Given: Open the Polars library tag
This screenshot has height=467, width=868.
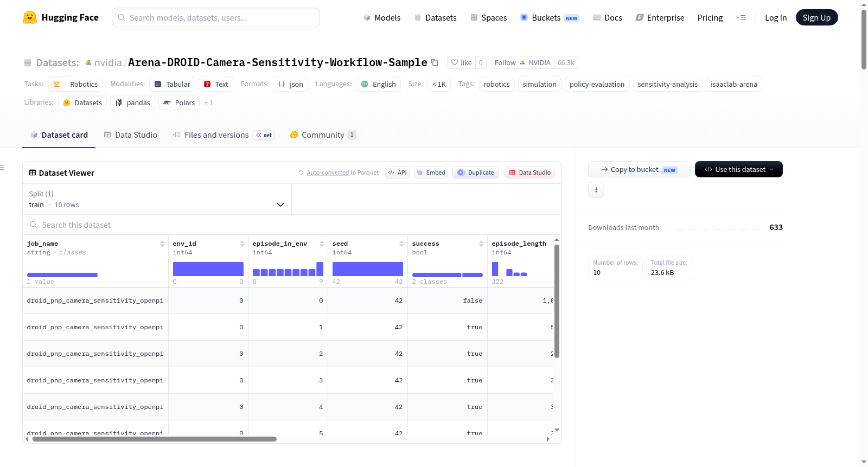Looking at the screenshot, I should click(179, 103).
